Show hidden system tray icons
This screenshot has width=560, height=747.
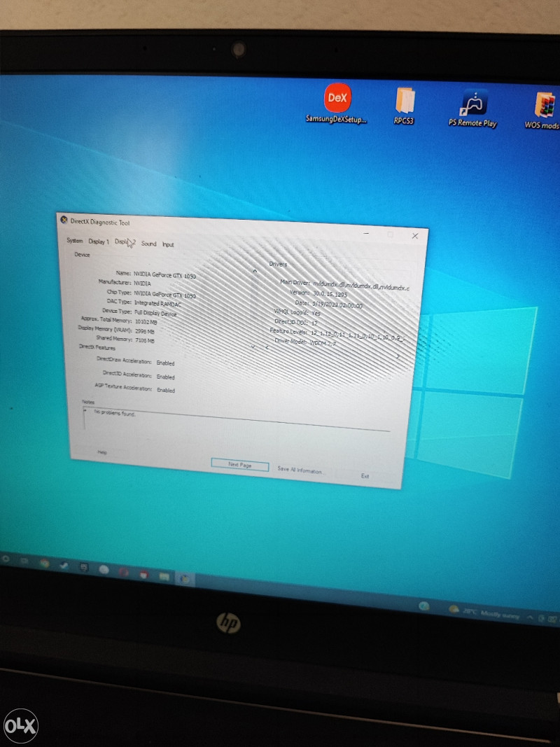[x=530, y=617]
